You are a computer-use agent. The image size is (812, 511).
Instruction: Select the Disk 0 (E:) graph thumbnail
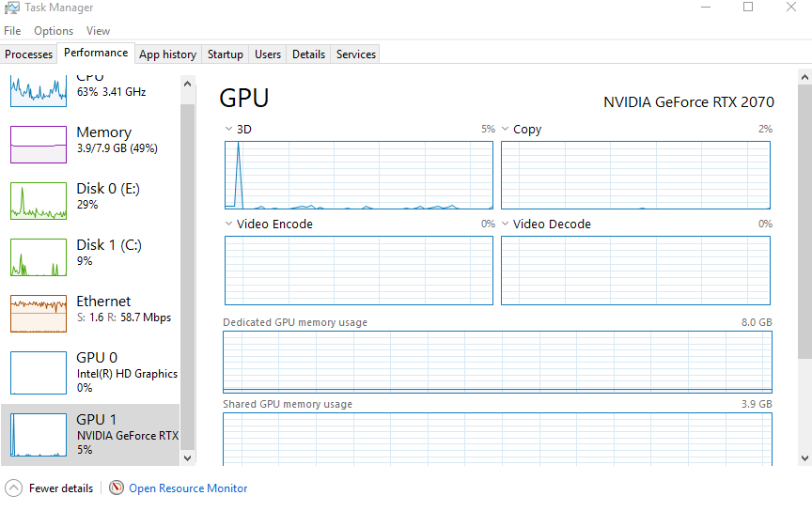coord(39,201)
